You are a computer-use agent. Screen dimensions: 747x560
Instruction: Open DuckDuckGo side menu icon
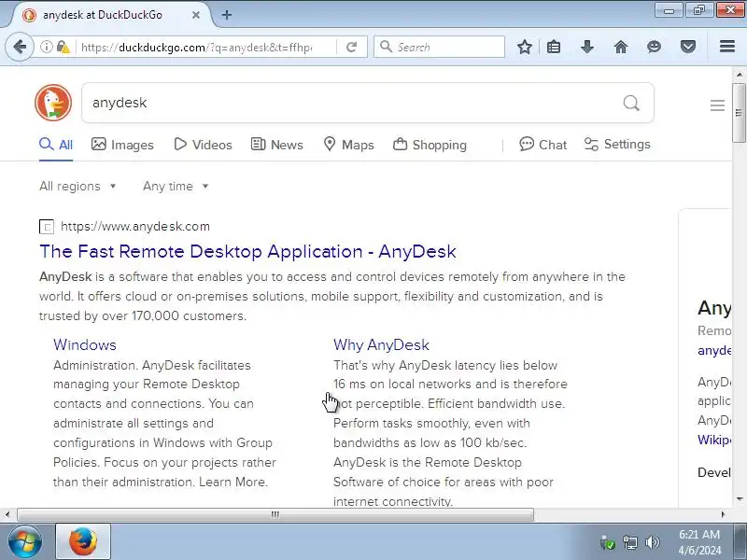(717, 105)
